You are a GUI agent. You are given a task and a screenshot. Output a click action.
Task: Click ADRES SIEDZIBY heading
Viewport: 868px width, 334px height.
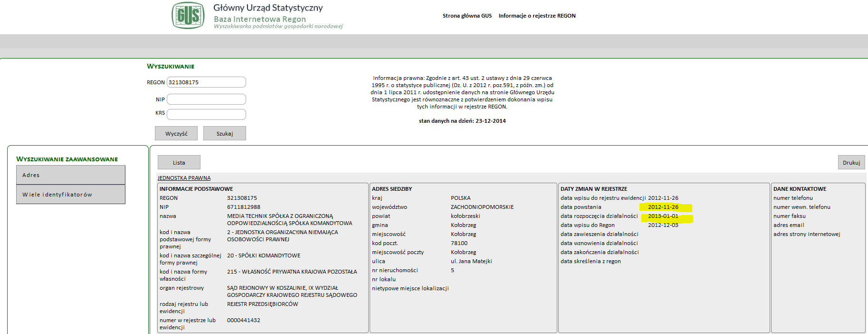392,189
